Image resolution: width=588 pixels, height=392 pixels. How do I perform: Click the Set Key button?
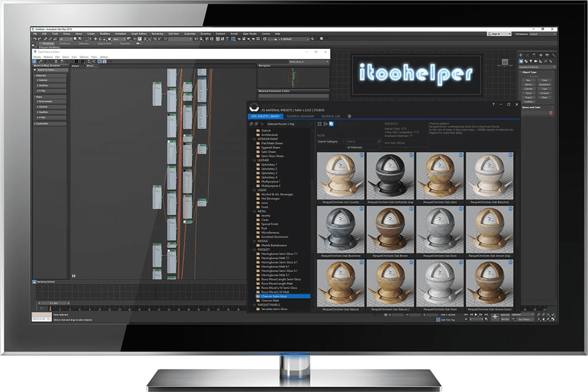[505, 319]
